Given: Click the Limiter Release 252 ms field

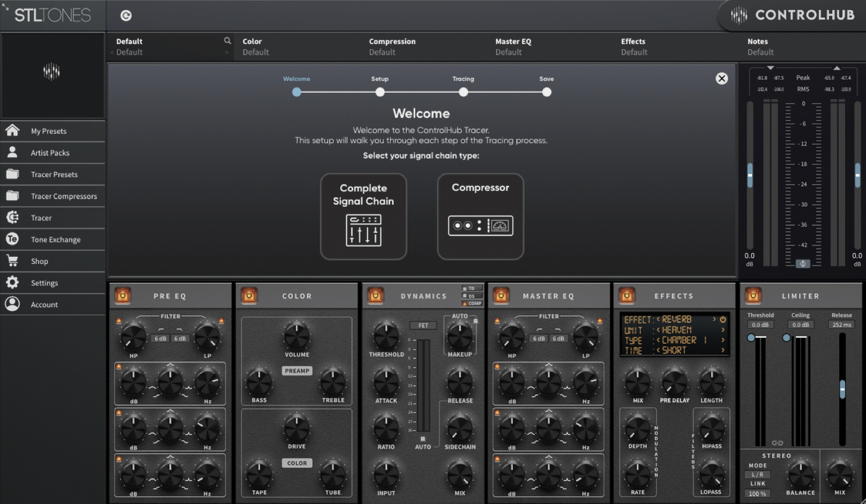Looking at the screenshot, I should tap(842, 325).
